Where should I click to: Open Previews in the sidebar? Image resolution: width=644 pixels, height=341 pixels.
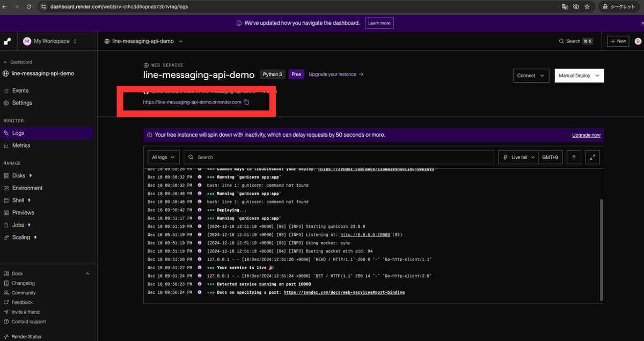23,213
